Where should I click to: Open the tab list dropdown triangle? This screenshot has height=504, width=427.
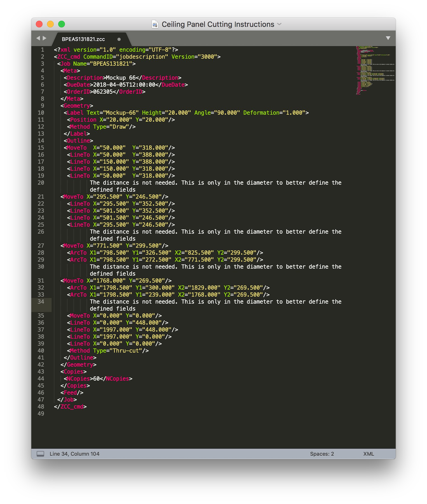coord(388,38)
